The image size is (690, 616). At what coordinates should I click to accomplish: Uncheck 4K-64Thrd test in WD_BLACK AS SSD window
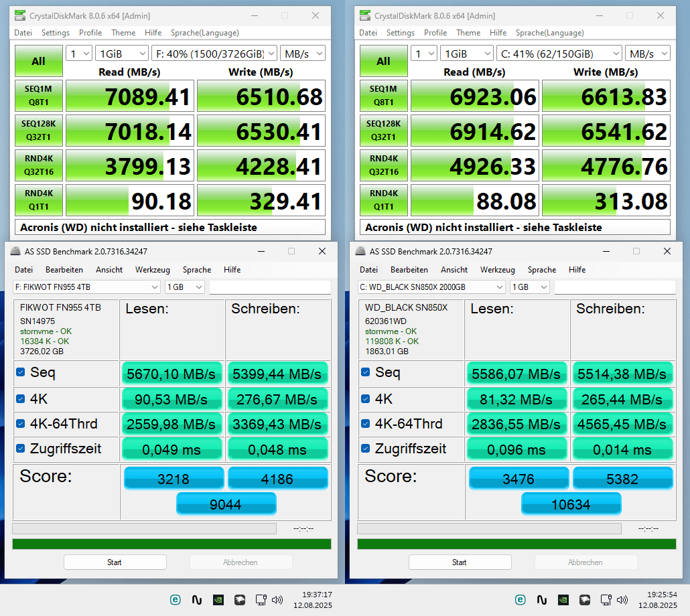coord(365,423)
